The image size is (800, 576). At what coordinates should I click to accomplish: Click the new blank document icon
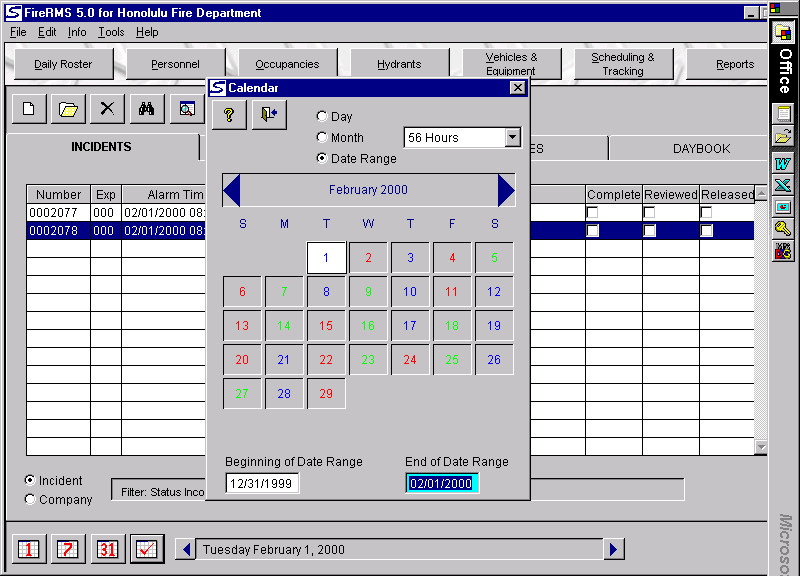tap(28, 109)
